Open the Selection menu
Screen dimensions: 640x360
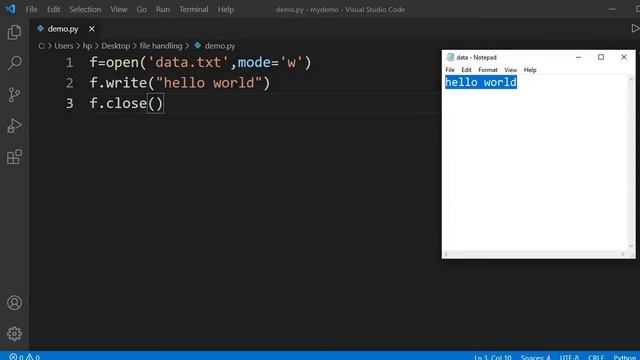pos(85,9)
